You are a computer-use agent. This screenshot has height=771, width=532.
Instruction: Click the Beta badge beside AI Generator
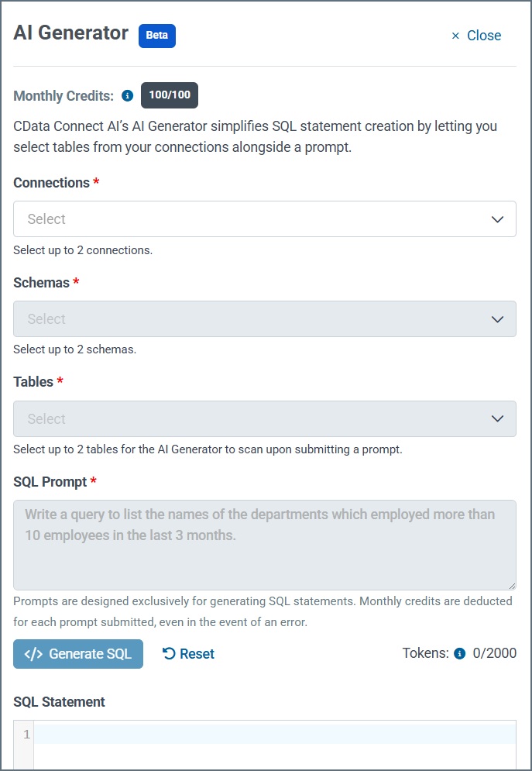point(157,36)
